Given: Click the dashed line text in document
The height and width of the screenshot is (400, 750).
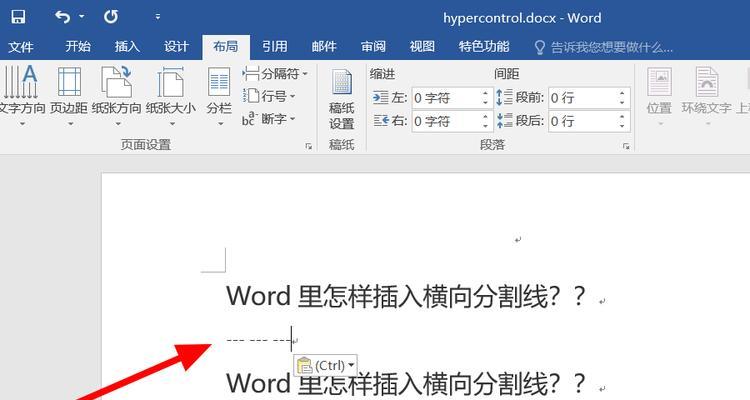Looking at the screenshot, I should tap(258, 341).
